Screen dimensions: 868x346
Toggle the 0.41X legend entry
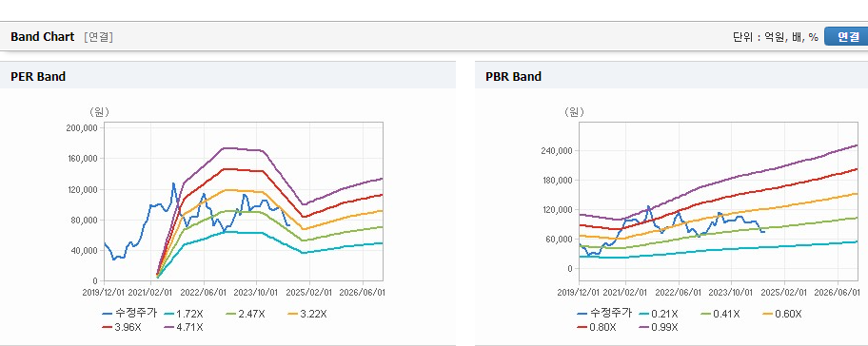tap(720, 314)
